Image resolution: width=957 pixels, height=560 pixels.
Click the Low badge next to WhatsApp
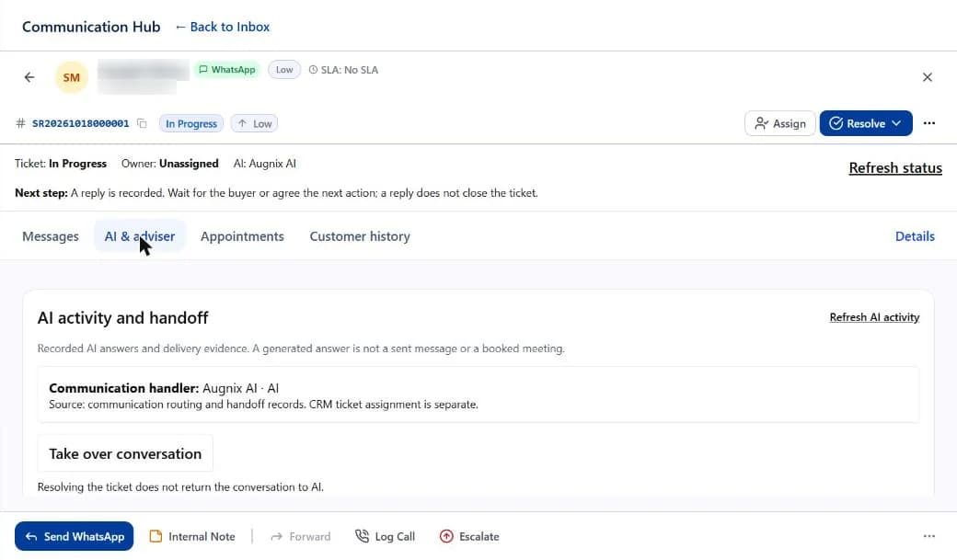[x=284, y=70]
